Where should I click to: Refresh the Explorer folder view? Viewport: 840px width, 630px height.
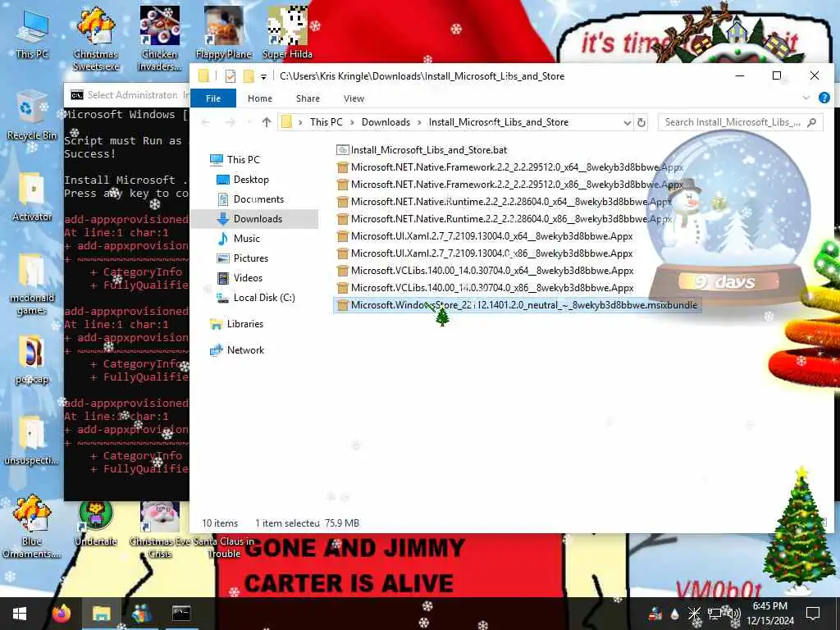tap(641, 122)
